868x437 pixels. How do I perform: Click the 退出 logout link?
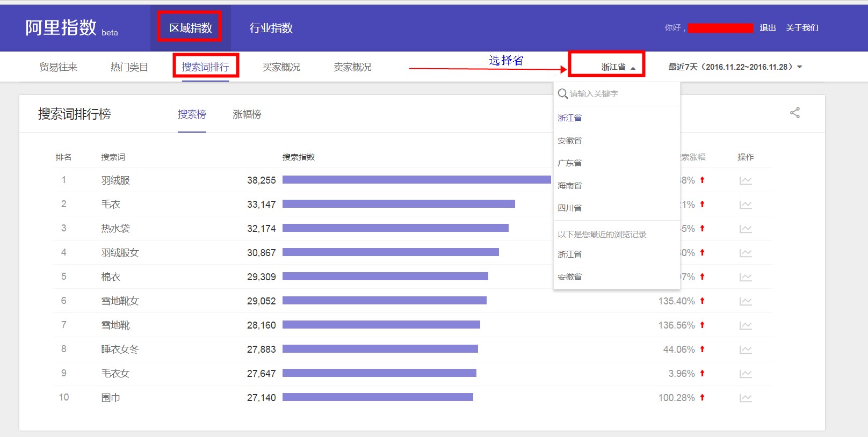(x=768, y=28)
